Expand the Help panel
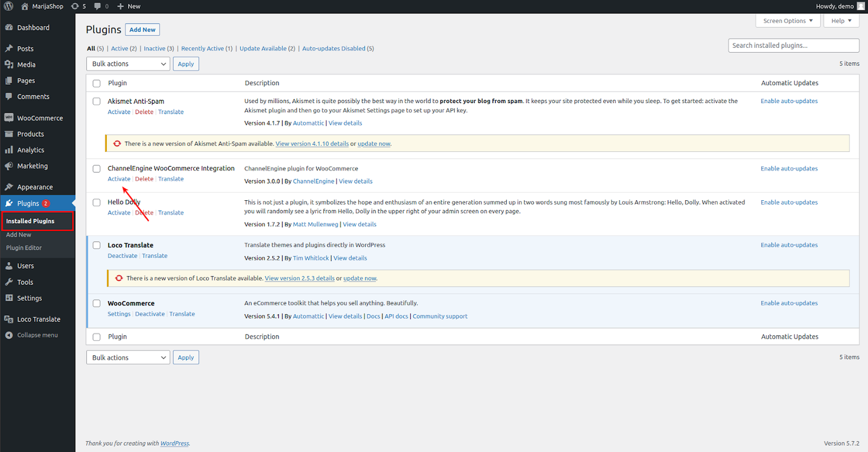 coord(841,21)
